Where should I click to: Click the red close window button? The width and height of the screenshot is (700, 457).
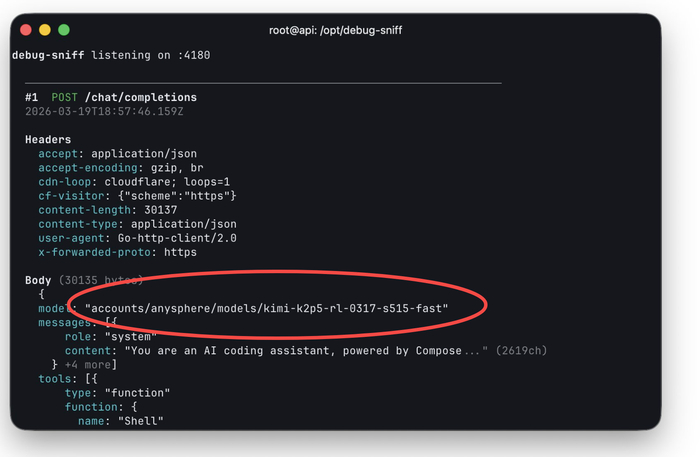pyautogui.click(x=26, y=30)
